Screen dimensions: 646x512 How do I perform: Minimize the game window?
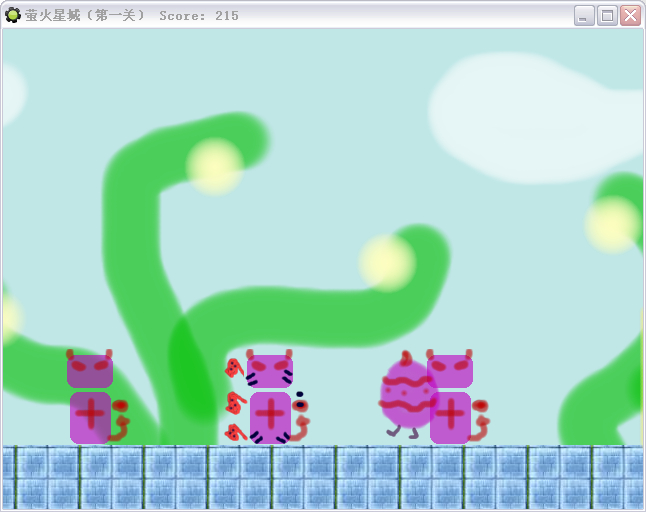pos(584,16)
